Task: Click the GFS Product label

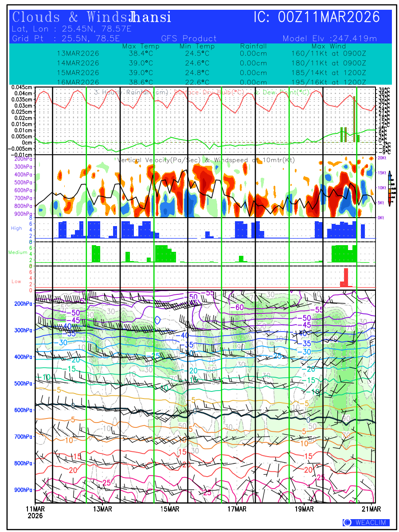Action: coord(189,39)
